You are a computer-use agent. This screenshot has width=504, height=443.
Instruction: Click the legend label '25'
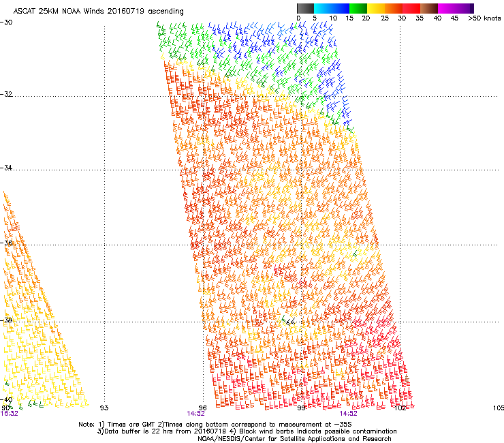point(385,18)
